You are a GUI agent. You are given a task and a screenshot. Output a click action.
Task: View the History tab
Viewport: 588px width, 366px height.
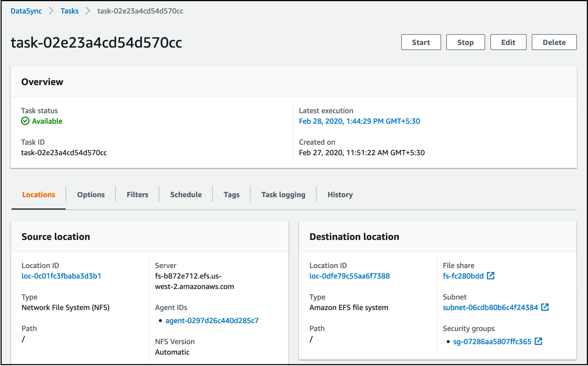click(x=340, y=194)
